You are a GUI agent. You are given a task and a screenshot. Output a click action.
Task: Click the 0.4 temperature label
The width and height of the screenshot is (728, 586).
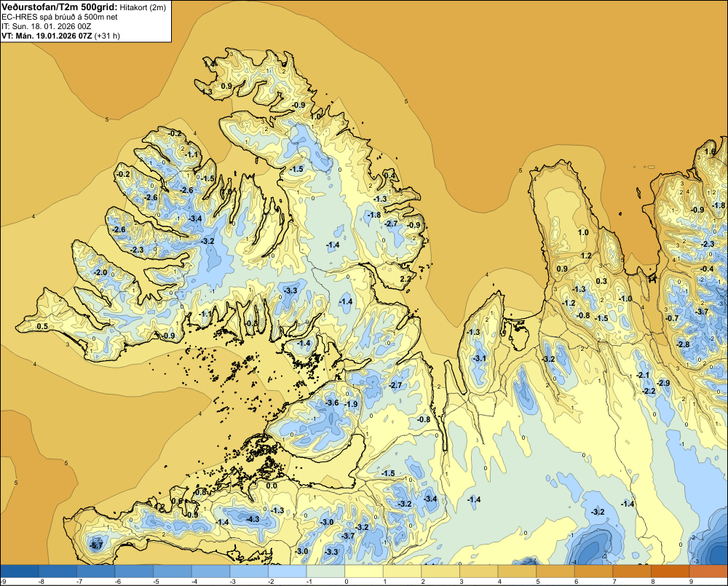[390, 175]
